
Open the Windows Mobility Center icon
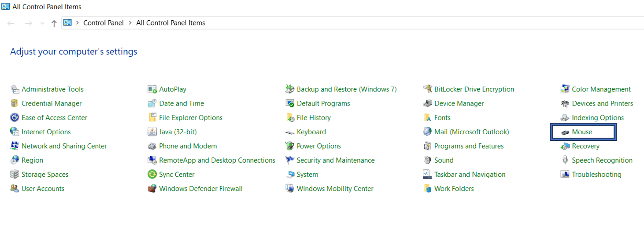(x=290, y=188)
